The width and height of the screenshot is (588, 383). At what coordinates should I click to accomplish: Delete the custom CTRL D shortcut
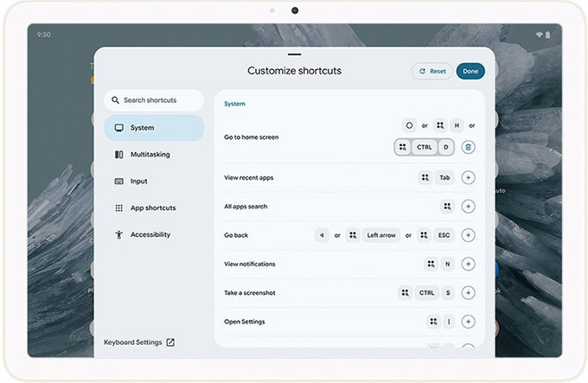[x=468, y=147]
